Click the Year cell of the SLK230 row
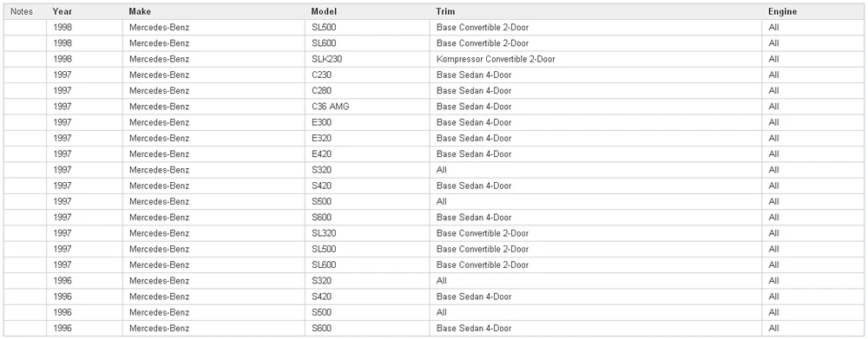Screen dimensions: 868x339 pos(84,59)
